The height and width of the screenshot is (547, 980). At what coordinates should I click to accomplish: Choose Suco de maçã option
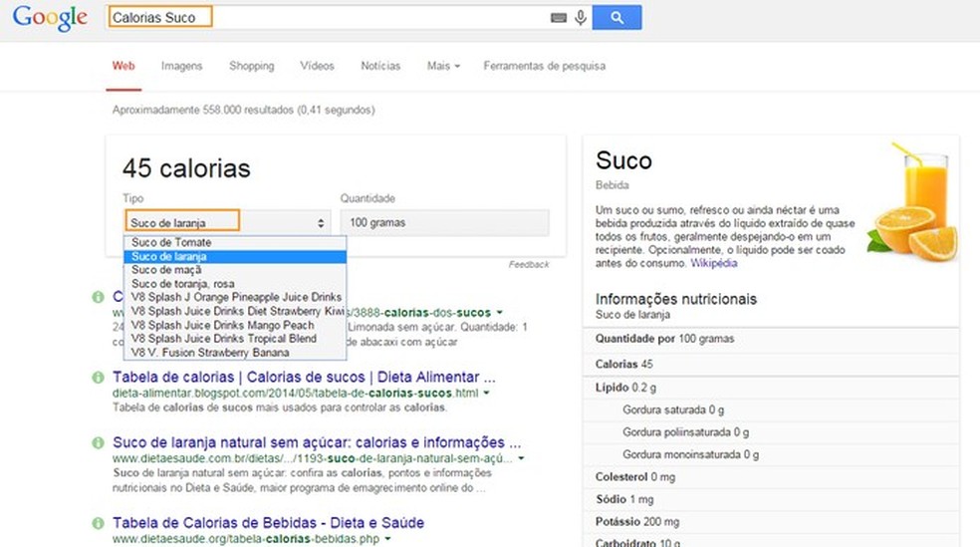(x=166, y=270)
